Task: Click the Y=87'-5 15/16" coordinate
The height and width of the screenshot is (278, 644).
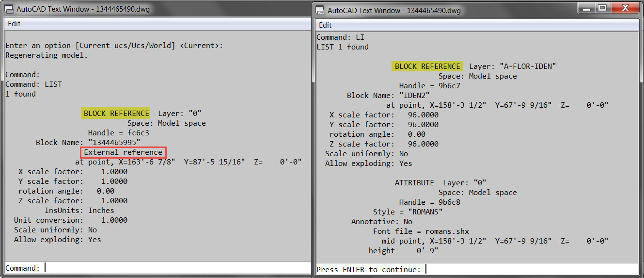Action: click(x=214, y=162)
